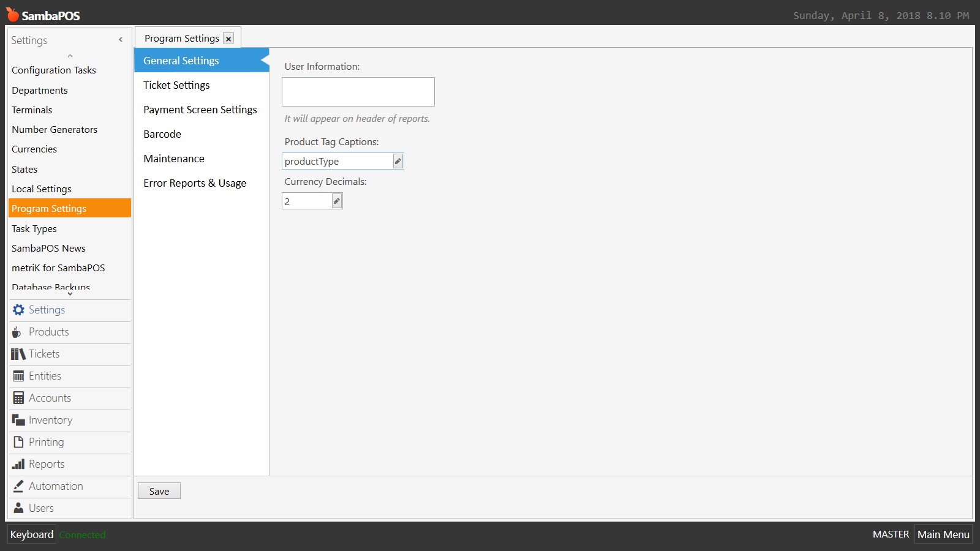This screenshot has width=980, height=551.
Task: Click the Entities icon
Action: (18, 376)
